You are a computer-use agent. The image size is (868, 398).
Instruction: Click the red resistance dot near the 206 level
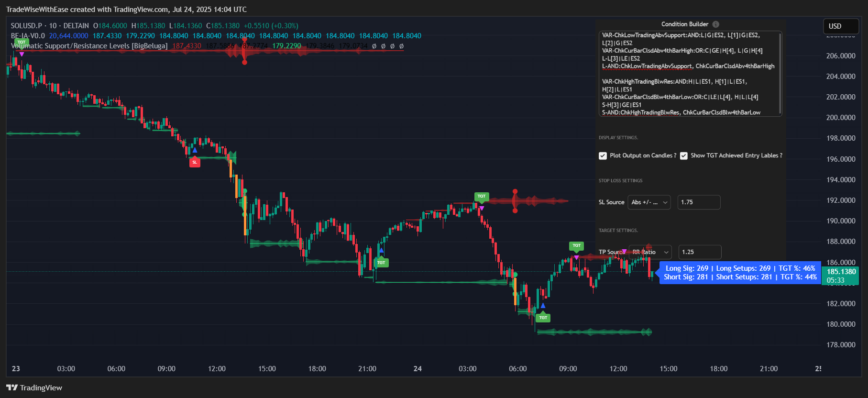pos(244,62)
